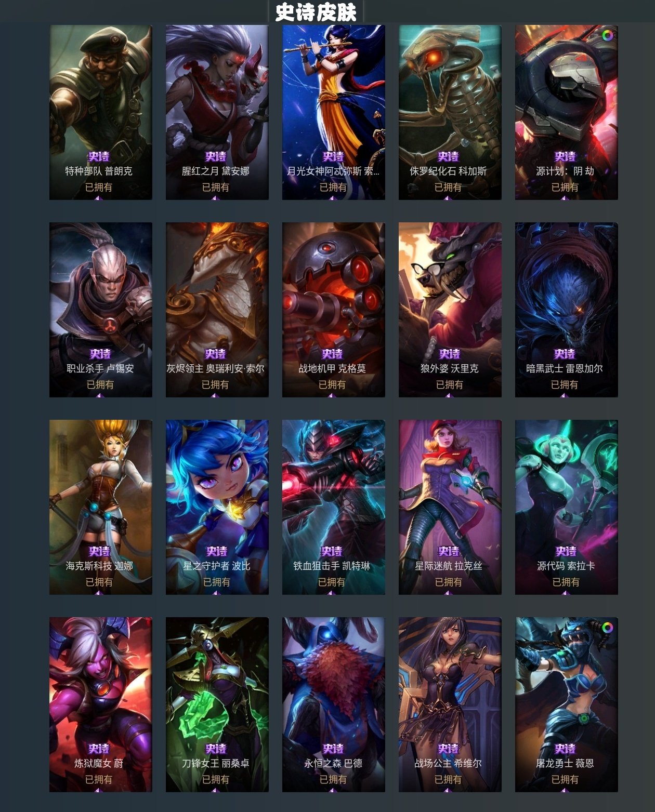655x812 pixels.
Task: Select the 侏罗纪化石 科加斯 skin card
Action: point(450,112)
